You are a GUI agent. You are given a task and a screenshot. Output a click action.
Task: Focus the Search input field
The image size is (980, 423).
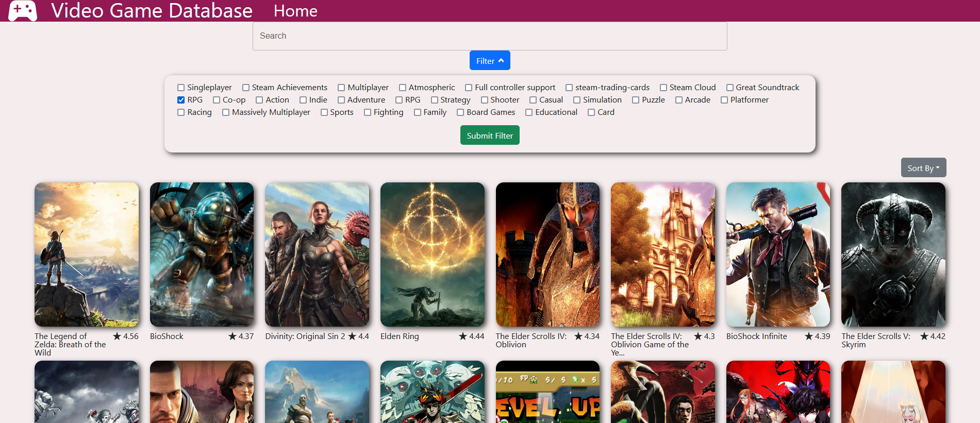(x=490, y=36)
